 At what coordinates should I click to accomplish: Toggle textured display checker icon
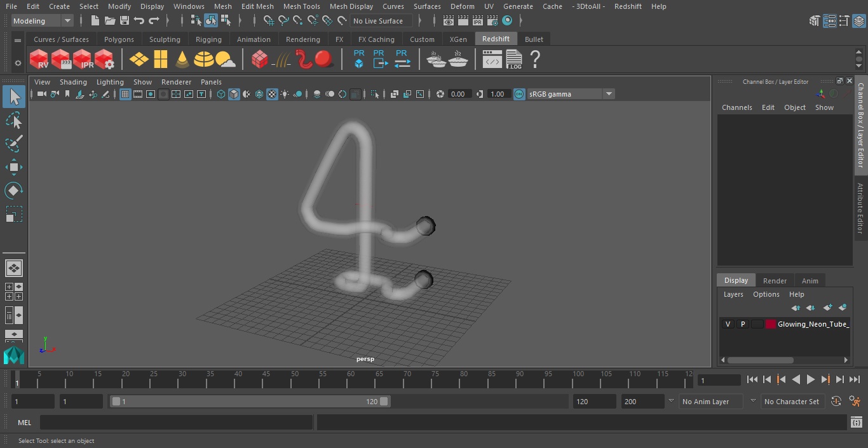(x=272, y=94)
